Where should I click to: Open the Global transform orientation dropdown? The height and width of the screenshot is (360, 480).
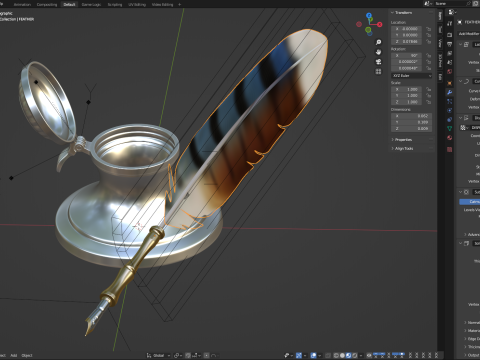(158, 355)
